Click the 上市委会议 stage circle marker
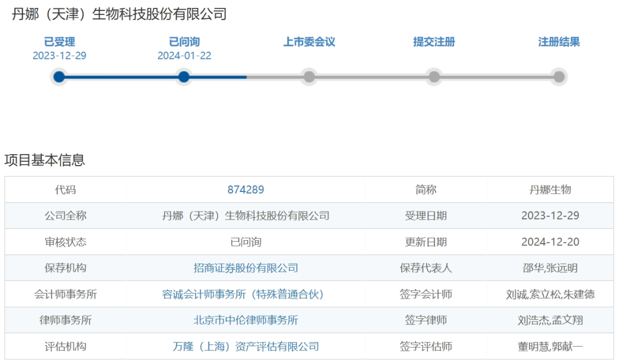 point(309,77)
